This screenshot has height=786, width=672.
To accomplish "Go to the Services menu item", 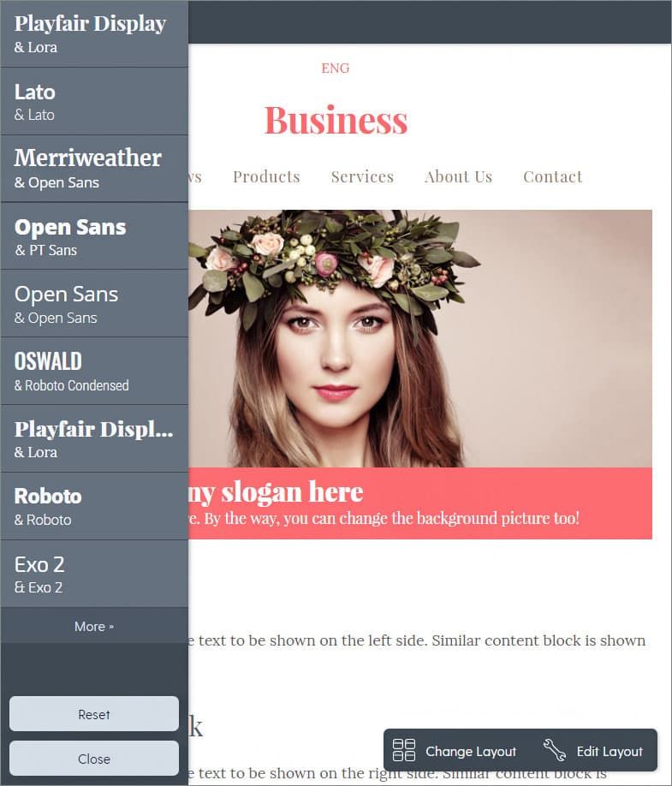I will pyautogui.click(x=362, y=176).
